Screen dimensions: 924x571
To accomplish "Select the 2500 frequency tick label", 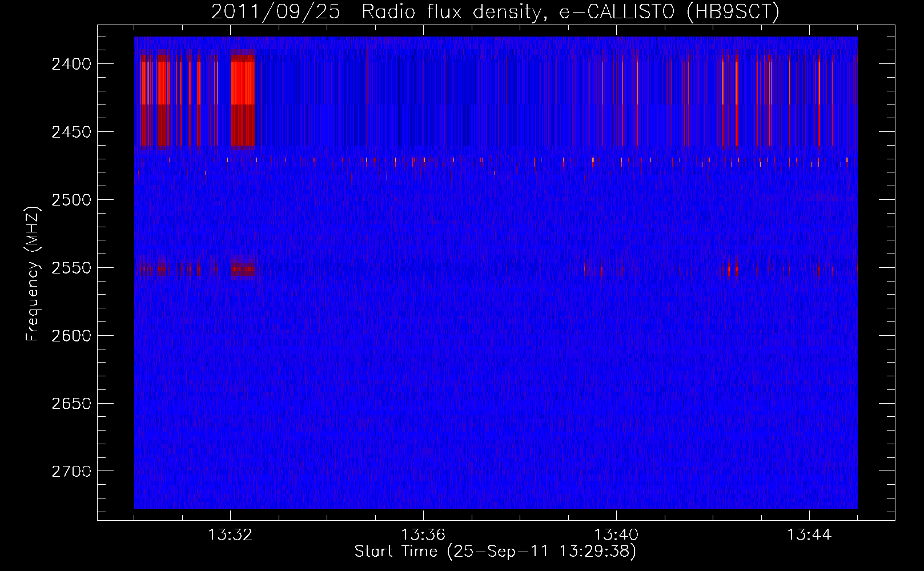I will pos(71,200).
